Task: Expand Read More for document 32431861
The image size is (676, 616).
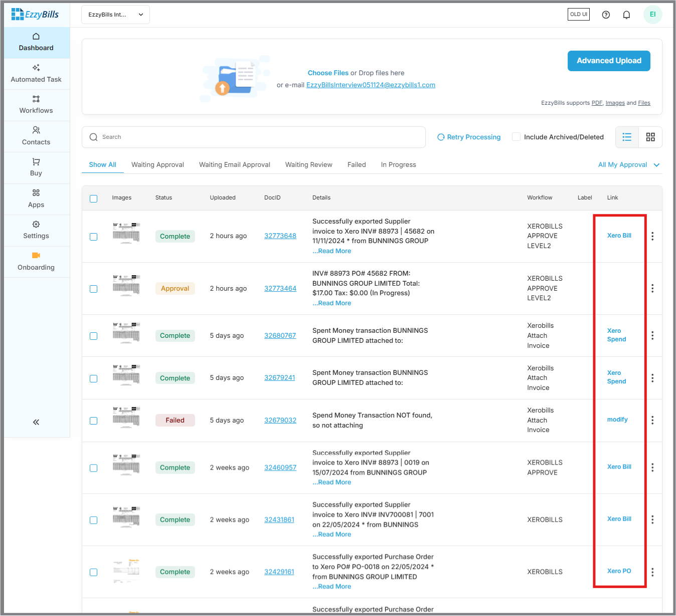Action: pyautogui.click(x=332, y=534)
